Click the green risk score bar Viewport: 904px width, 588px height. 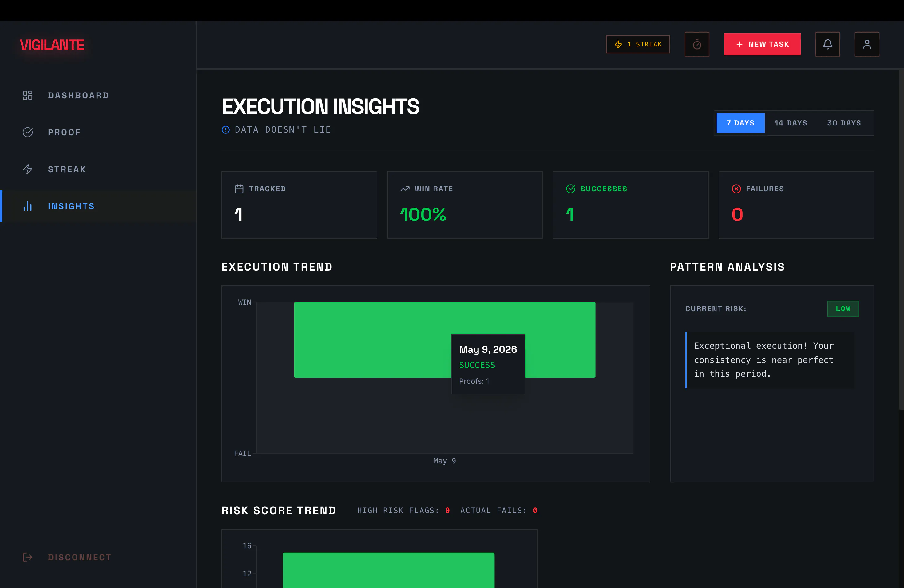[x=389, y=570]
